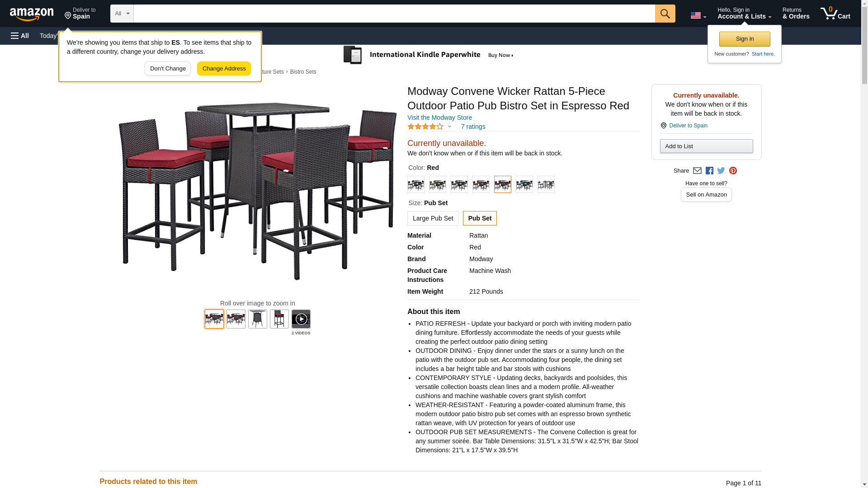Expand the All search category dropdown
The height and width of the screenshot is (488, 868).
122,14
